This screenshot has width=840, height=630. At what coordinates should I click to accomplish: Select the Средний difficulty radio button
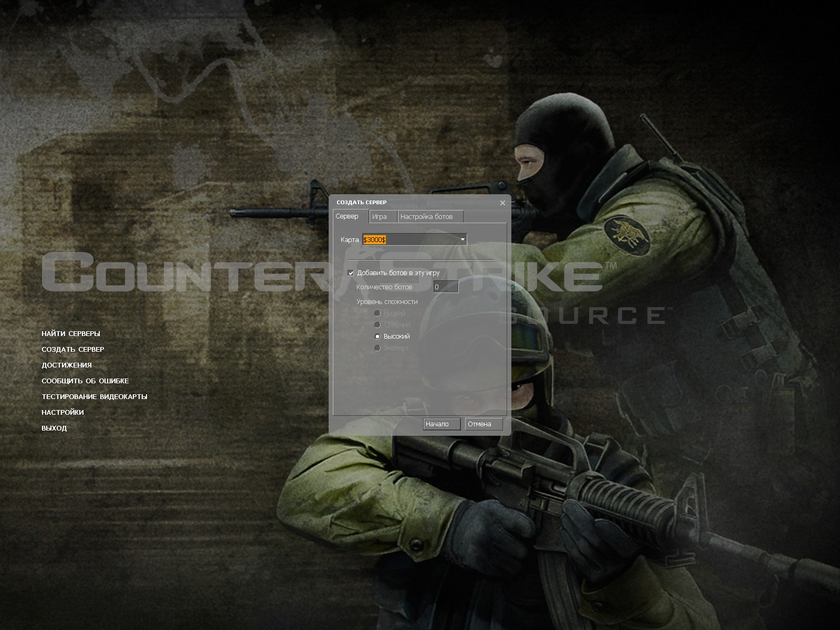click(377, 325)
